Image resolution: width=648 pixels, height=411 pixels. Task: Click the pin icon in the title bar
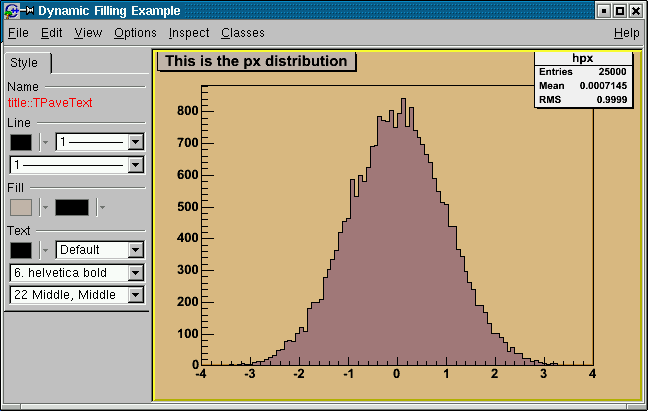coord(27,11)
